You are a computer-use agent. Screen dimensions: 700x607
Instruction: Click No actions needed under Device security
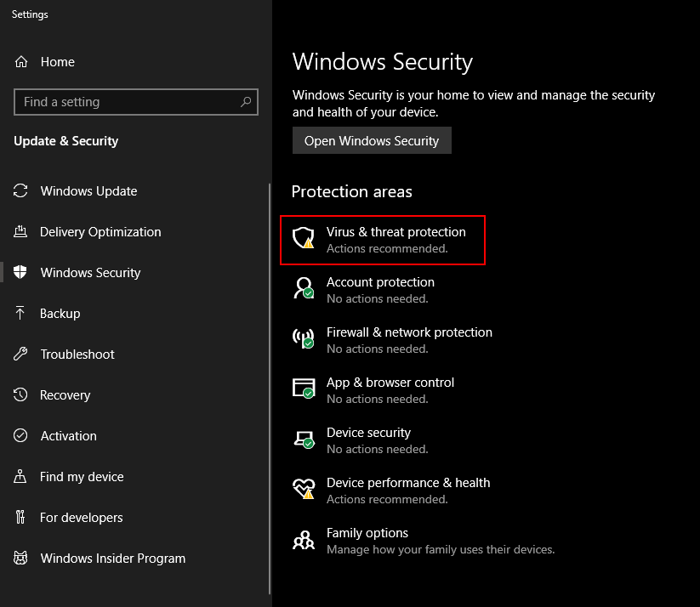coord(378,449)
